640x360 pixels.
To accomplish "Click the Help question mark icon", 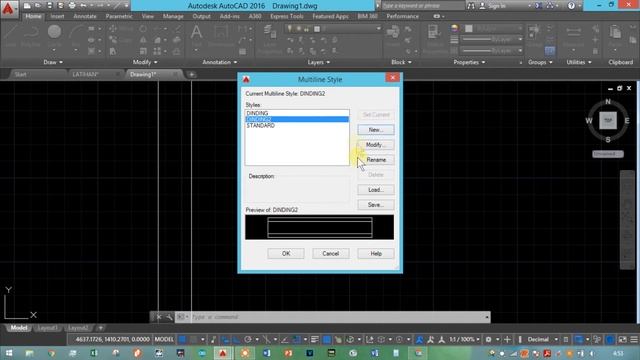I will click(571, 6).
